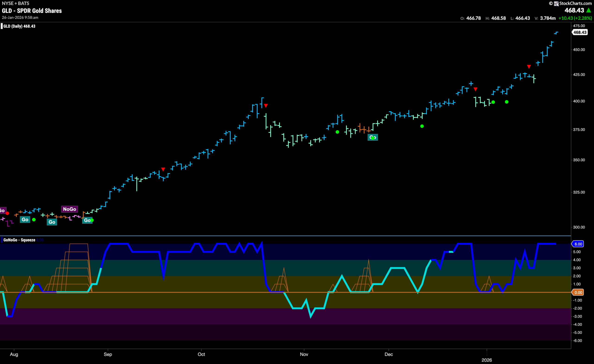Image resolution: width=594 pixels, height=364 pixels.
Task: Click the green arrow beside price 468.43
Action: (589, 10)
